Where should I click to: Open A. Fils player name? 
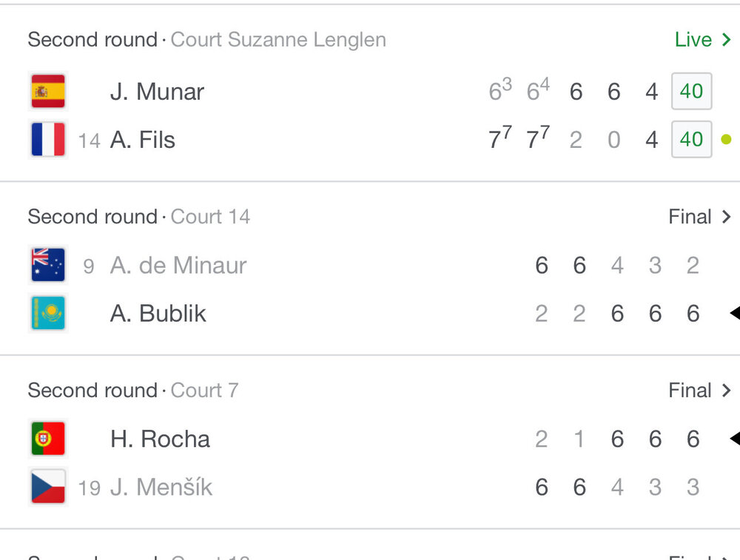pos(143,140)
